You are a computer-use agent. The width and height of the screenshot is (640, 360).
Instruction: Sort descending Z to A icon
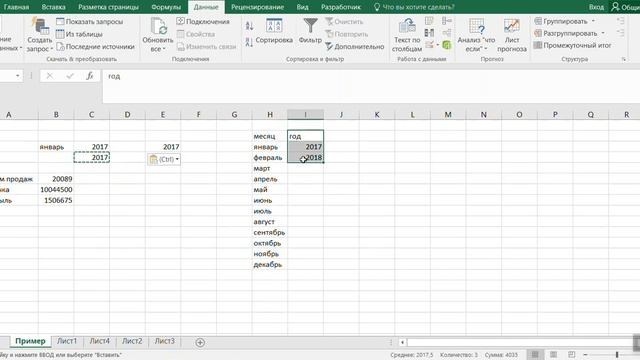pos(249,42)
